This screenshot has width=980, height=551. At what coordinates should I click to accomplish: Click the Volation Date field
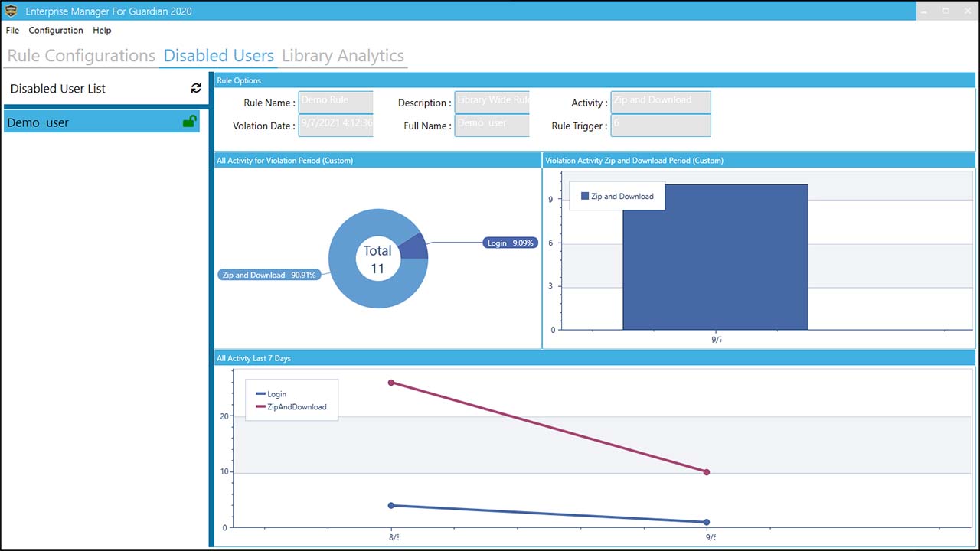[335, 126]
